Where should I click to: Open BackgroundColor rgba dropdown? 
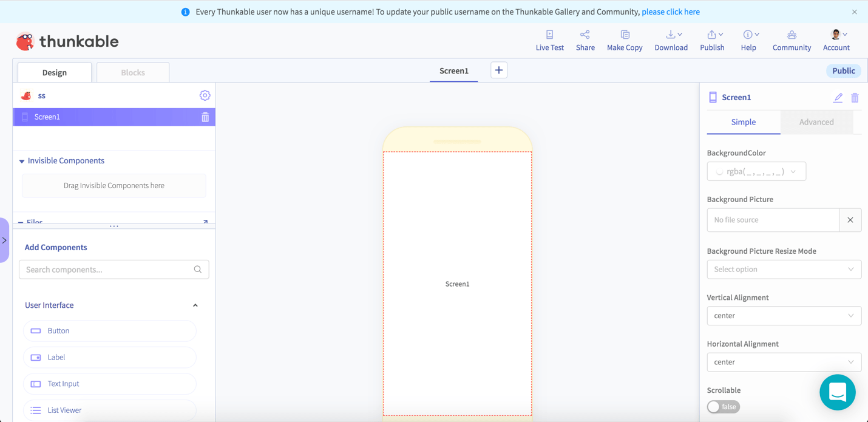pos(756,172)
